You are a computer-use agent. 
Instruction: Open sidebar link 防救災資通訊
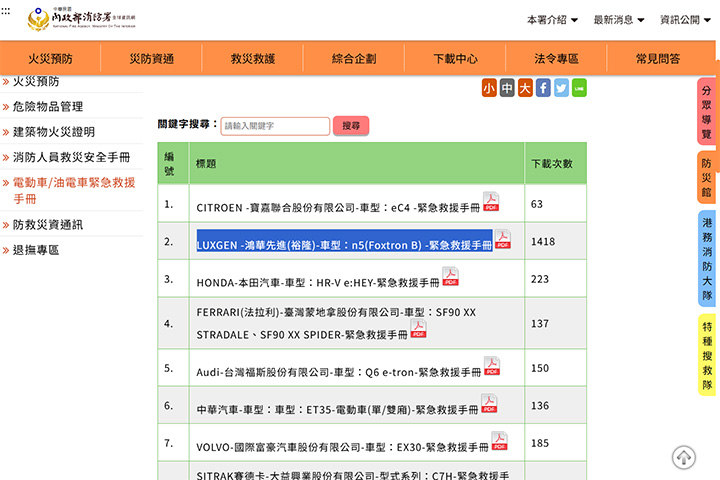48,225
